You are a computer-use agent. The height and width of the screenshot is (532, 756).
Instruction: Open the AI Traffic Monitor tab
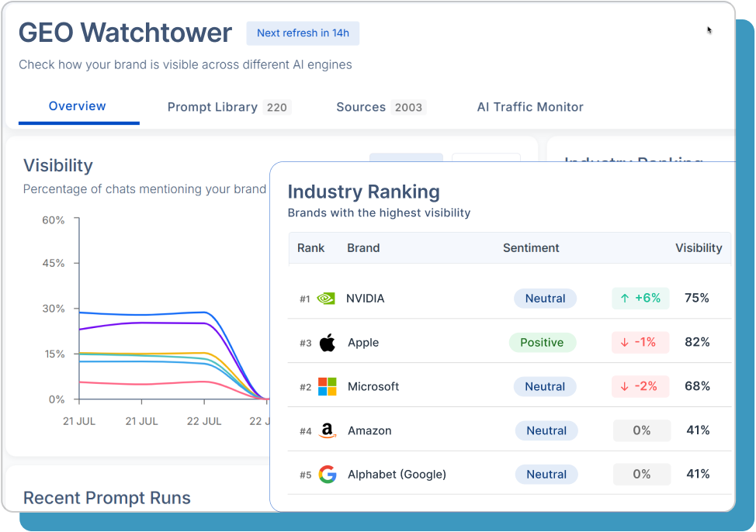point(530,107)
